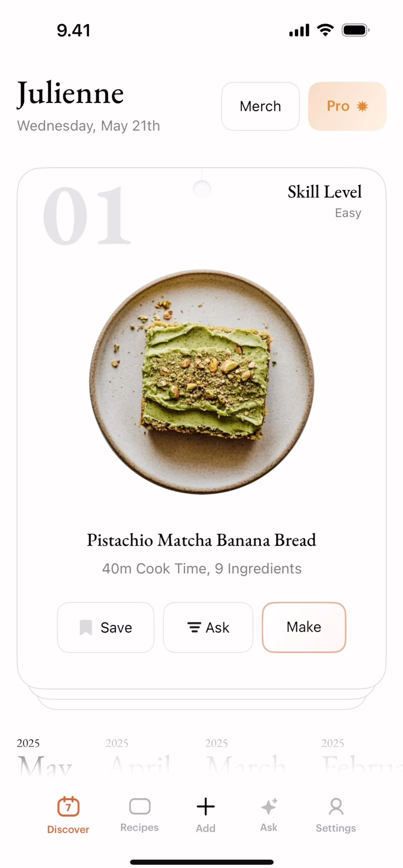Start cooking with the Make button

pos(304,627)
